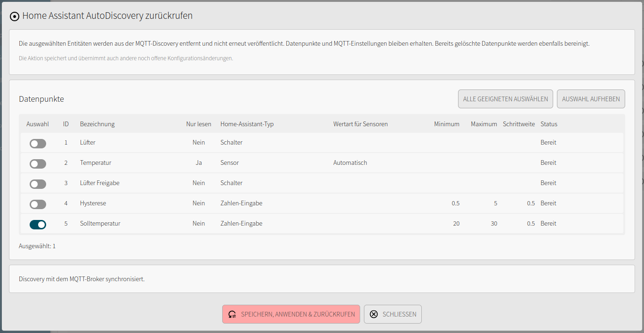Image resolution: width=644 pixels, height=333 pixels.
Task: Click 'Discovery mit dem MQTT-Broker synchronisiert' message
Action: click(x=82, y=279)
